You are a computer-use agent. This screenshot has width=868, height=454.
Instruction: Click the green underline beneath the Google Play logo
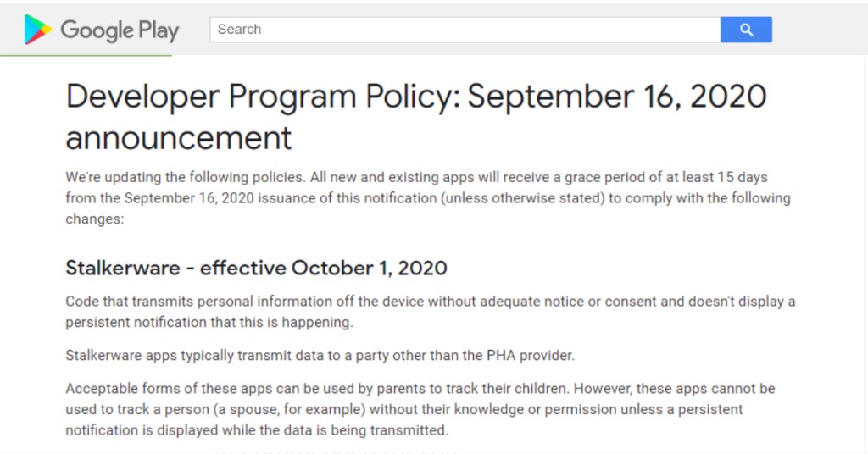[86, 56]
